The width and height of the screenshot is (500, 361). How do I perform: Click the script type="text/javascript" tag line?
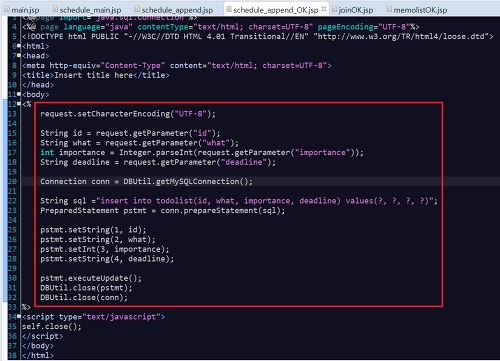93,317
